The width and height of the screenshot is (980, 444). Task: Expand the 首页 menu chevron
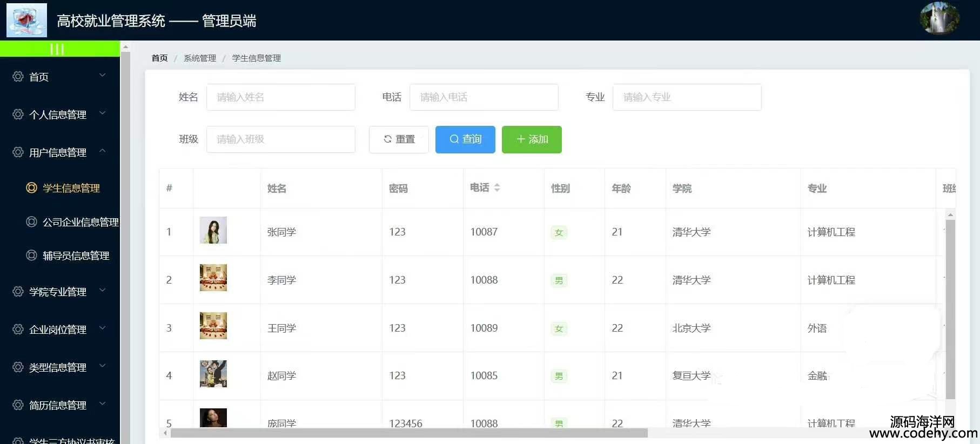(102, 76)
